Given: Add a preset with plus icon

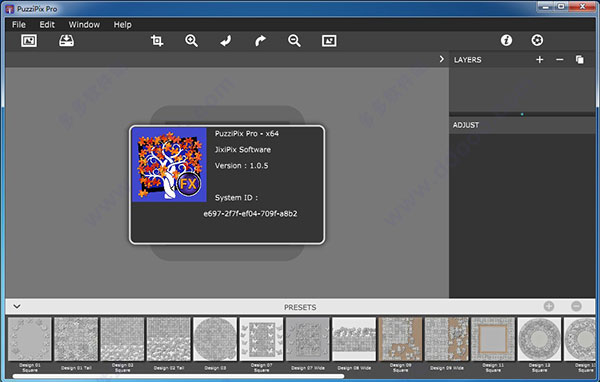Looking at the screenshot, I should click(549, 306).
